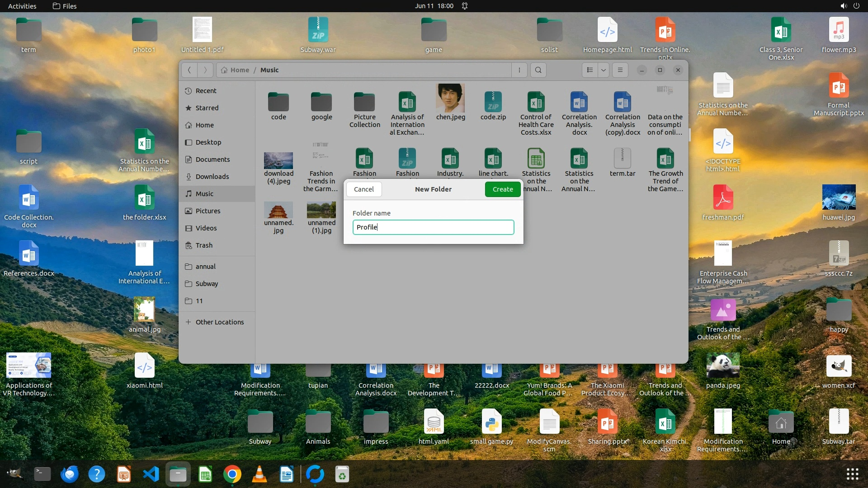Open the system volume icon in top bar
This screenshot has width=868, height=488.
[x=843, y=6]
